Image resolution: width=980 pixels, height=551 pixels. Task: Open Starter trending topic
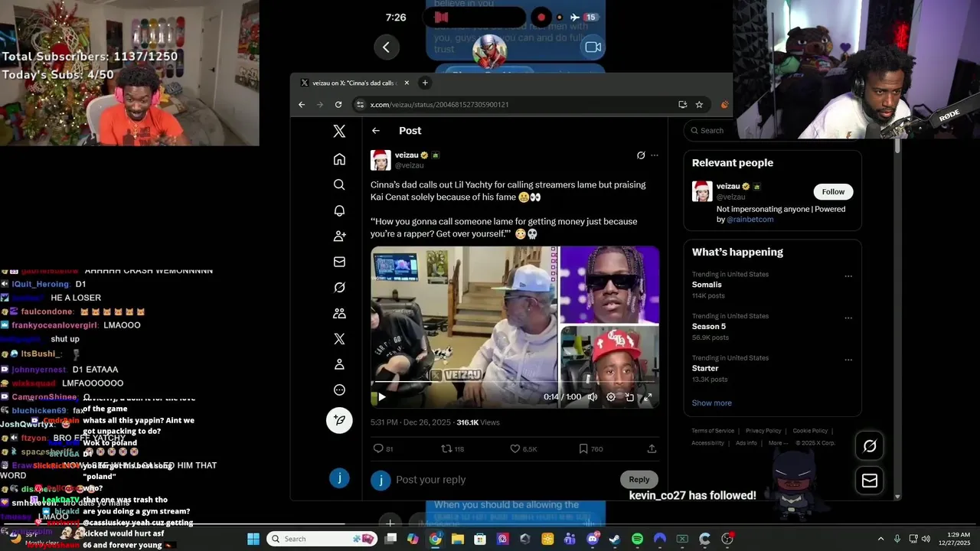[705, 368]
